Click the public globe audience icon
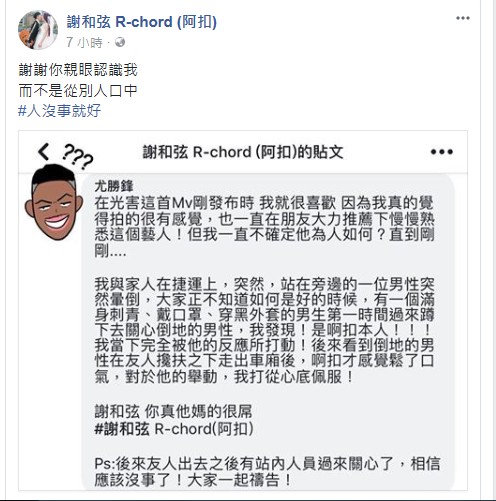This screenshot has width=496, height=501. [x=120, y=42]
